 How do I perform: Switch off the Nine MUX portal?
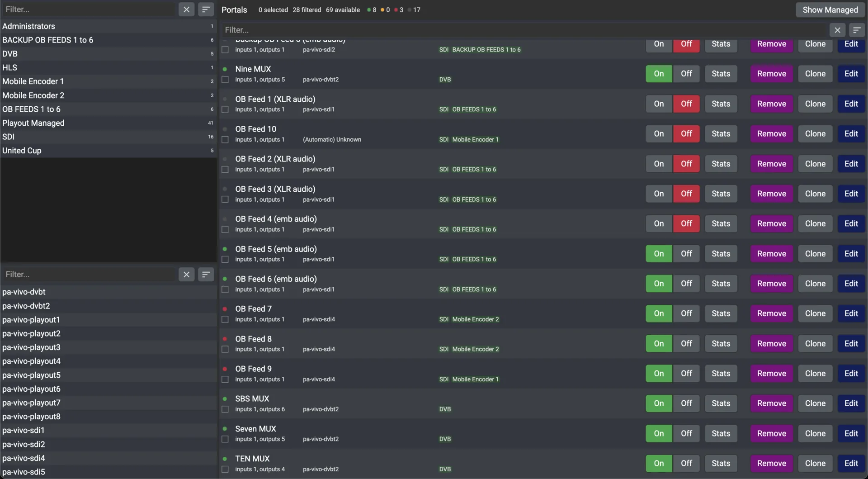[x=686, y=74]
